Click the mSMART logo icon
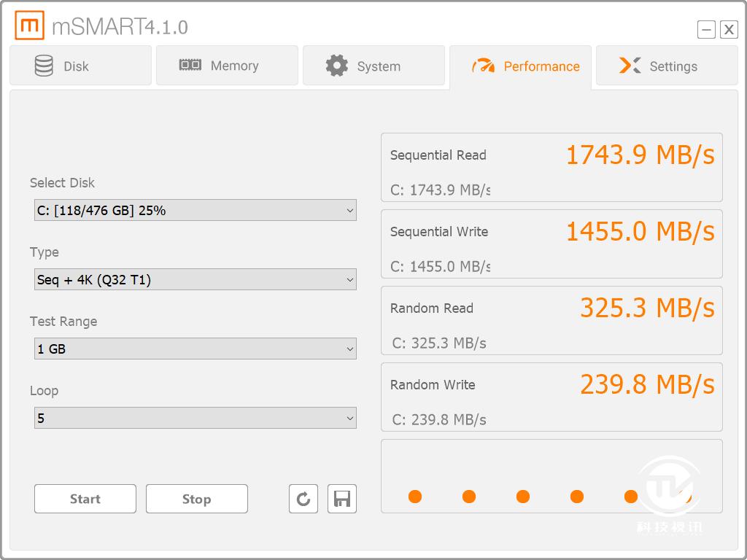This screenshot has height=560, width=747. [30, 26]
